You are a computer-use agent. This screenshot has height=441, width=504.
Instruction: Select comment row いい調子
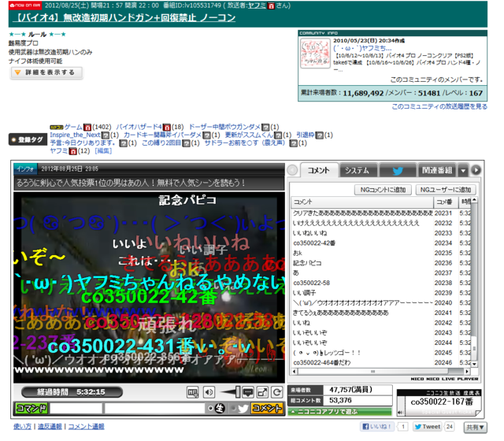[x=381, y=293]
